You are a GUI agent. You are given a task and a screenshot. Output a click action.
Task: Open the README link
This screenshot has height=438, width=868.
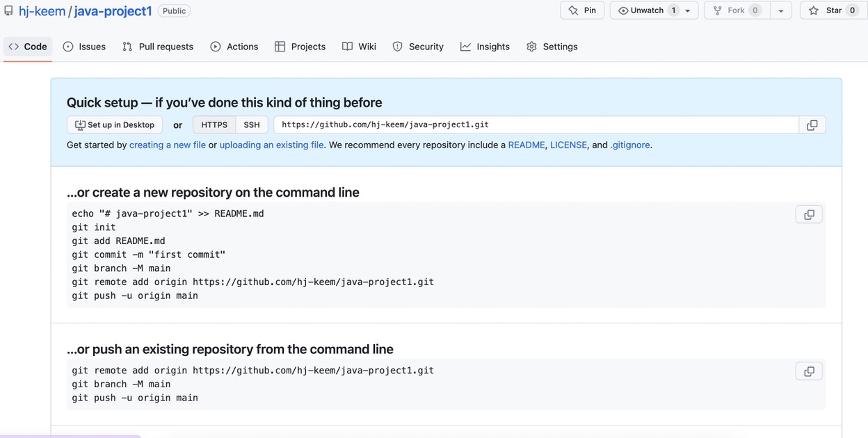click(x=527, y=145)
